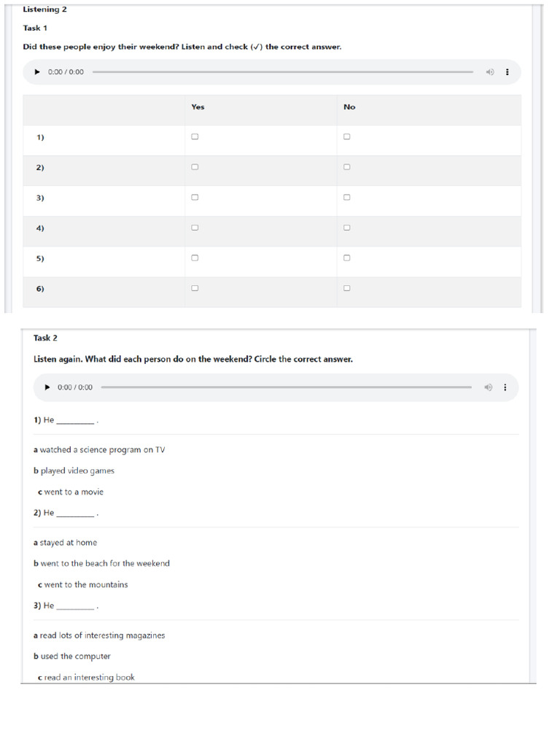Open Task 2 audio options menu
The width and height of the screenshot is (560, 747).
tap(506, 387)
